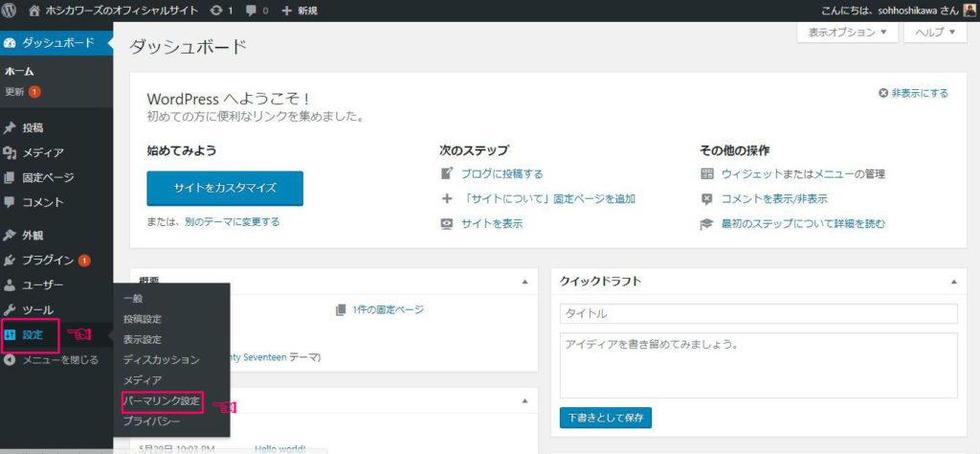Viewport: 980px width, 454px height.
Task: Focus the タイトル input field
Action: pos(759,313)
